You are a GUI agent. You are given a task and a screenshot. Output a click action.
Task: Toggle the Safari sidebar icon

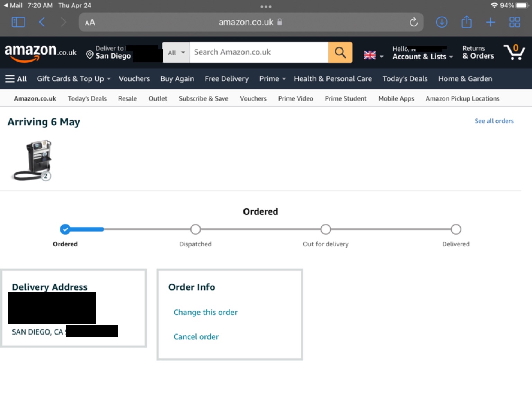point(18,22)
